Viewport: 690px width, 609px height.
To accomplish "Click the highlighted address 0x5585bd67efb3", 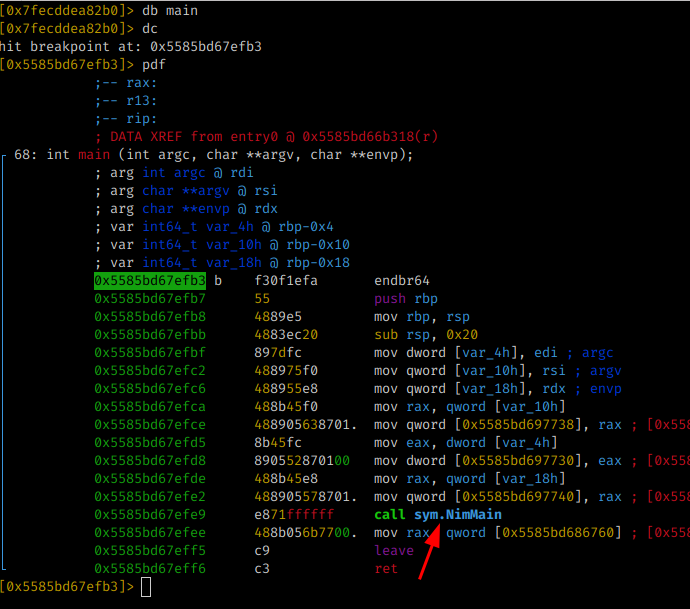I will click(x=150, y=281).
